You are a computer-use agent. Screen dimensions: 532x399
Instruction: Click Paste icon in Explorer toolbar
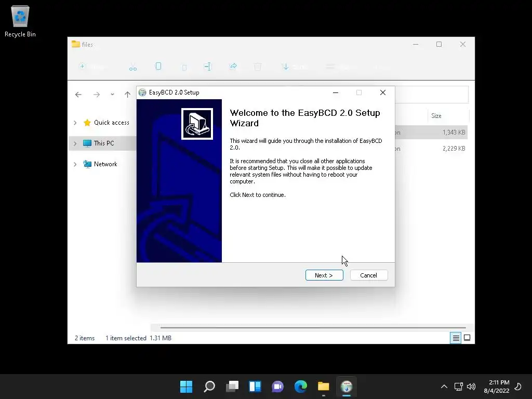[184, 68]
